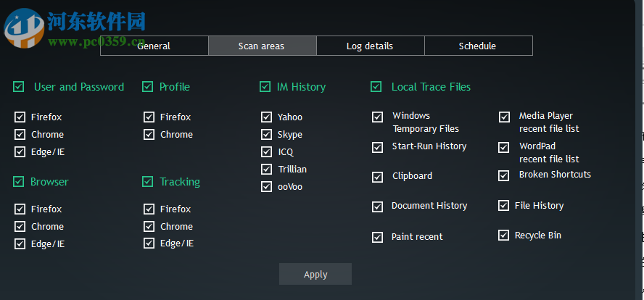The image size is (644, 300).
Task: Uncheck WordPad recent file list
Action: (503, 147)
